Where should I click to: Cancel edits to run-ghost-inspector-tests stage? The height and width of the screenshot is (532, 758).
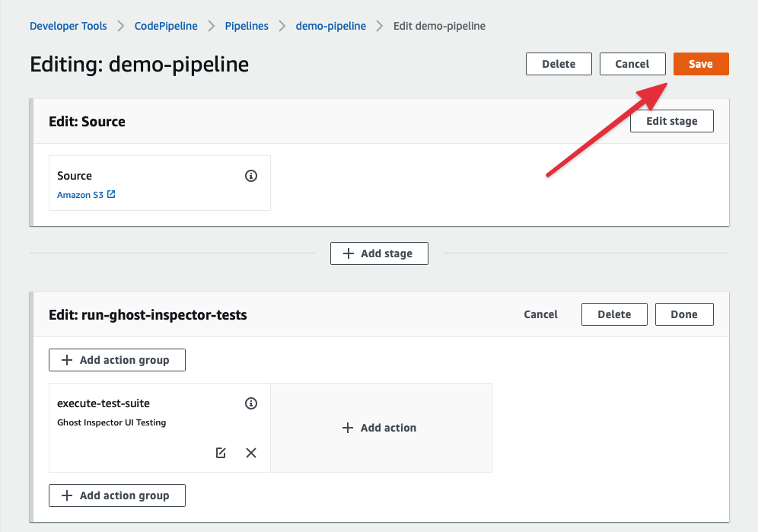click(x=540, y=314)
